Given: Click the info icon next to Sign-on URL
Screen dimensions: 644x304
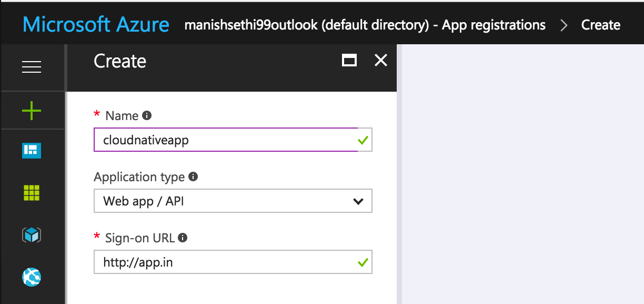Looking at the screenshot, I should point(183,238).
